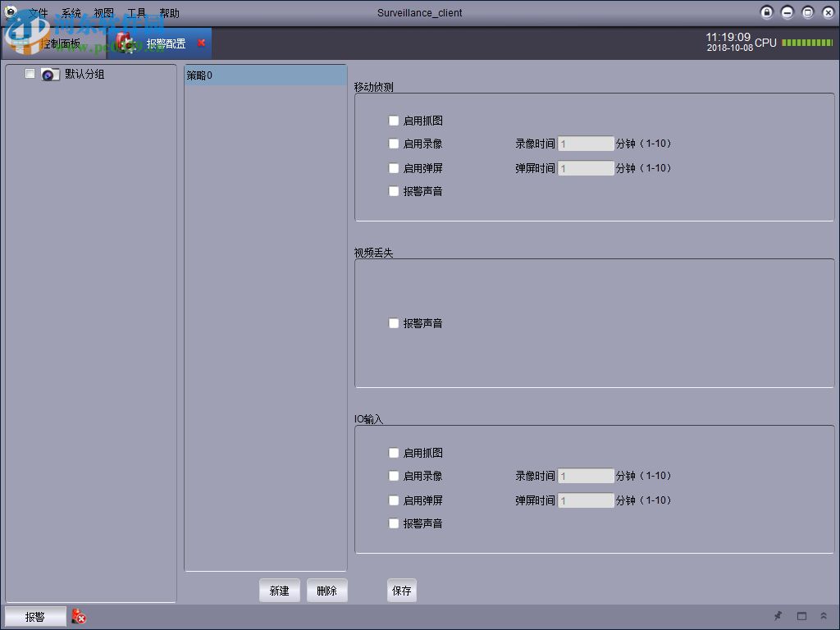Open the 视图 menu
This screenshot has width=840, height=630.
click(104, 13)
